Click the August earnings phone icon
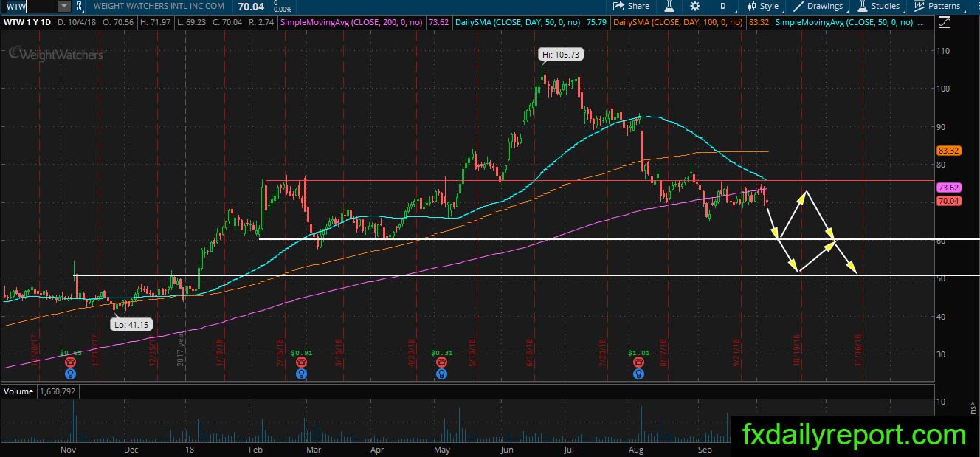The height and width of the screenshot is (457, 980). click(638, 362)
